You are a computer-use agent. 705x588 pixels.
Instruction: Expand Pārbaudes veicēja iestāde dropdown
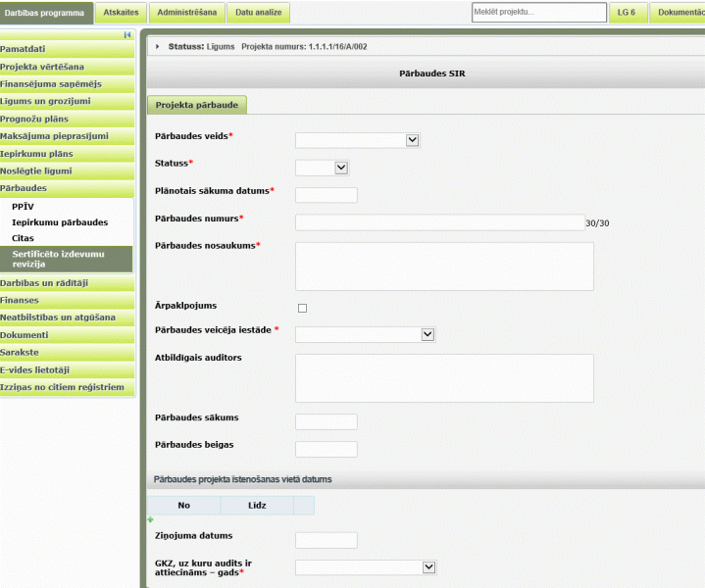click(x=428, y=334)
